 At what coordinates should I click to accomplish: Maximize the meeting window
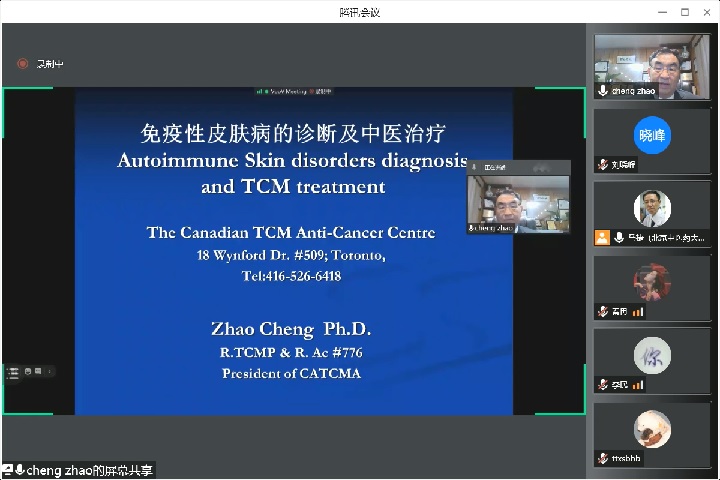click(x=685, y=12)
